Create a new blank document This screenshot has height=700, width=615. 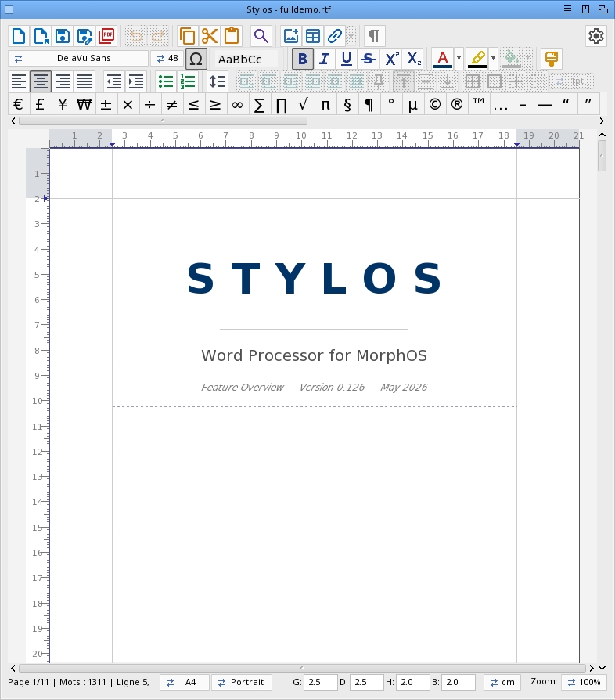[x=19, y=36]
